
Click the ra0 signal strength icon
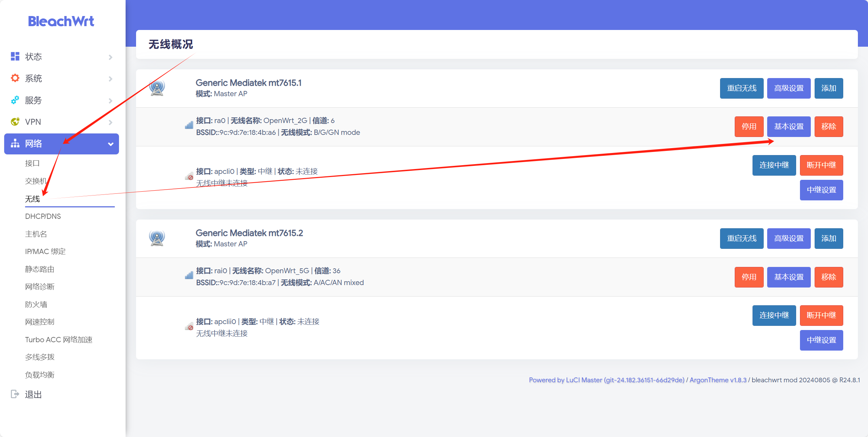189,125
